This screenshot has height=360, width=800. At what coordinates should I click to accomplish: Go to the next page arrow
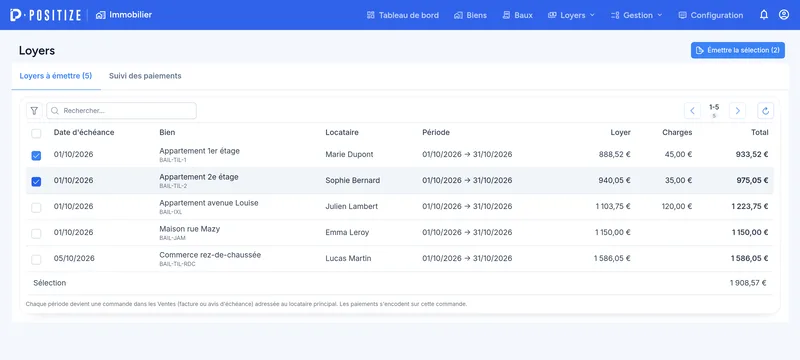737,111
